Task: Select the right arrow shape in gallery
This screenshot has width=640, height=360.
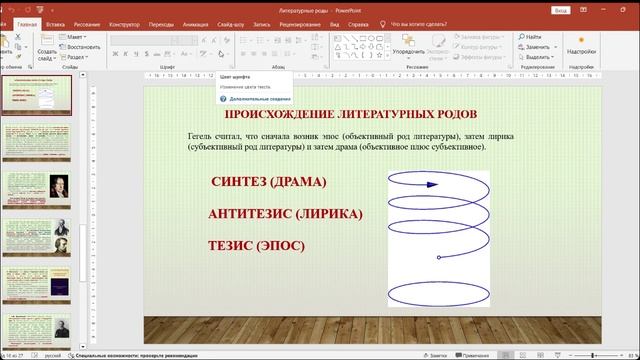Action: pyautogui.click(x=362, y=47)
